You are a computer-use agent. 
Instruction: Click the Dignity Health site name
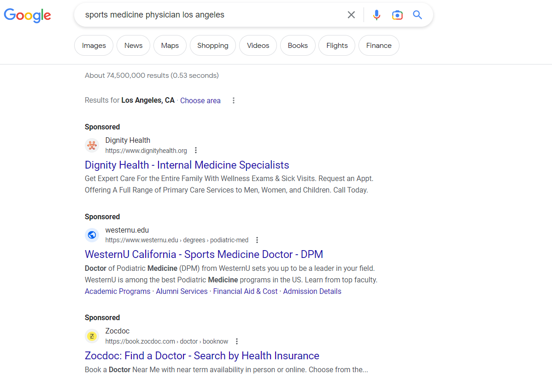[128, 140]
